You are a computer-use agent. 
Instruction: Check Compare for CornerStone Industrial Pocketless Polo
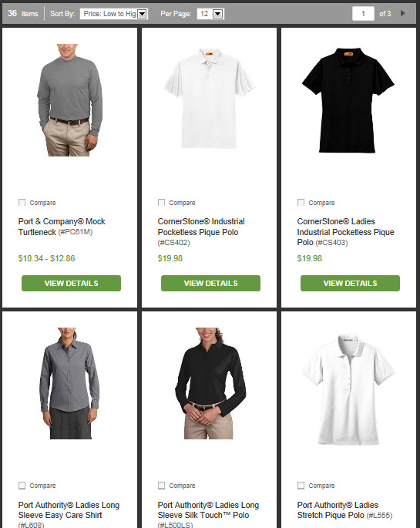pyautogui.click(x=162, y=203)
